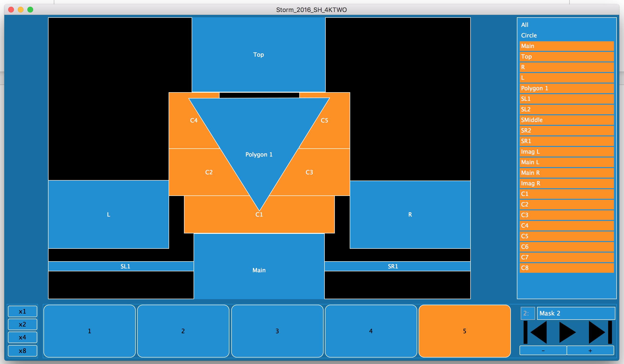
Task: Click the minus stepper button
Action: (543, 351)
